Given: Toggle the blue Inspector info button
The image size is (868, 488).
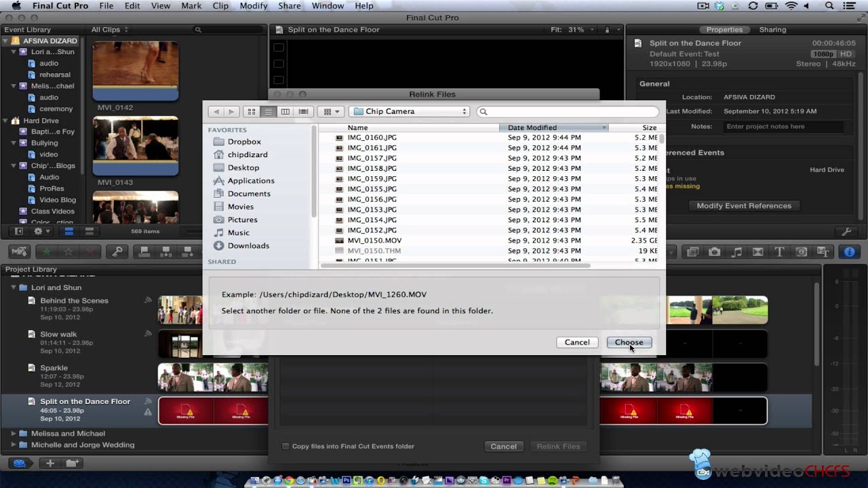Looking at the screenshot, I should pyautogui.click(x=848, y=252).
